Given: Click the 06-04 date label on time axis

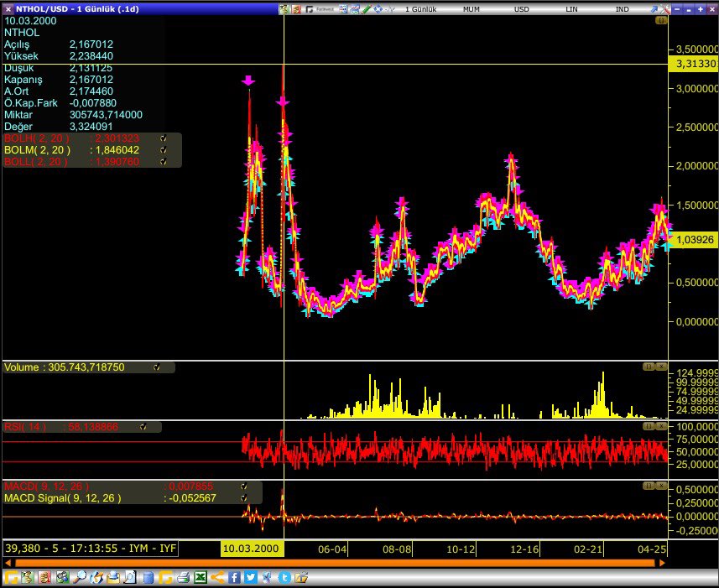Looking at the screenshot, I should [x=332, y=549].
